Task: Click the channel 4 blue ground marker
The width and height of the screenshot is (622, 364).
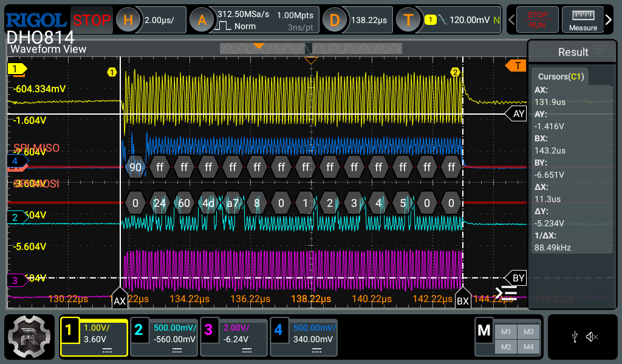Action: click(18, 161)
